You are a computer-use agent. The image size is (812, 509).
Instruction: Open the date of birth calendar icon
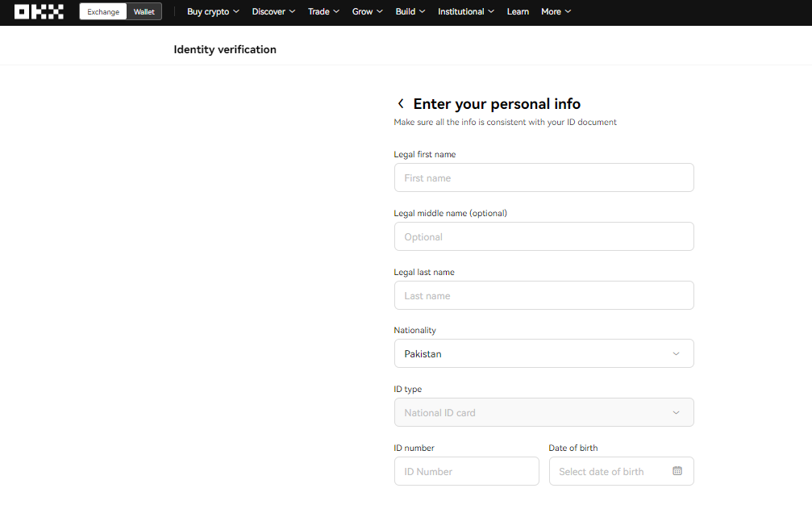pos(677,470)
